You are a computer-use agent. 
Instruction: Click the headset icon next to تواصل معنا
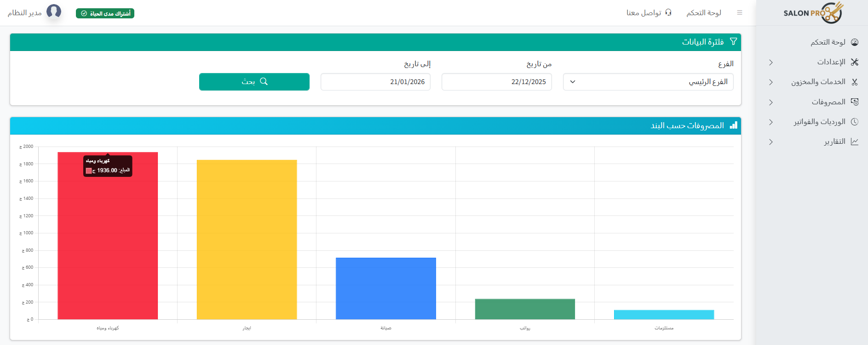pos(668,12)
